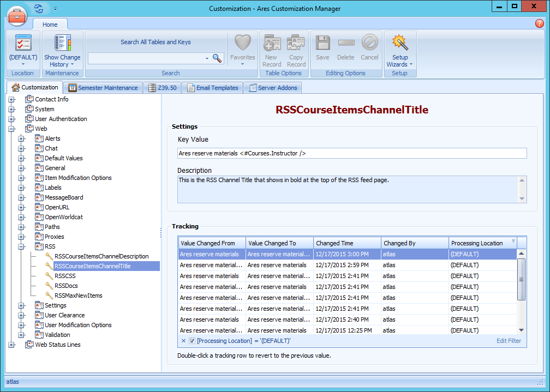Click the (DEFAULT) Location icon
550x392 pixels.
[23, 43]
